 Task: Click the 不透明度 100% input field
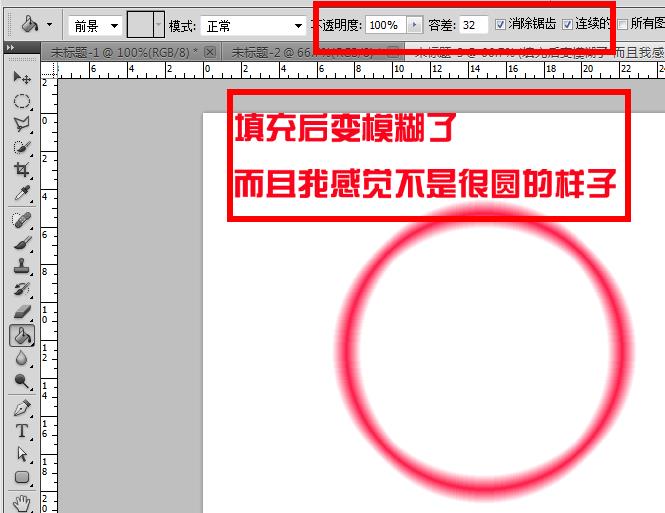(x=386, y=25)
